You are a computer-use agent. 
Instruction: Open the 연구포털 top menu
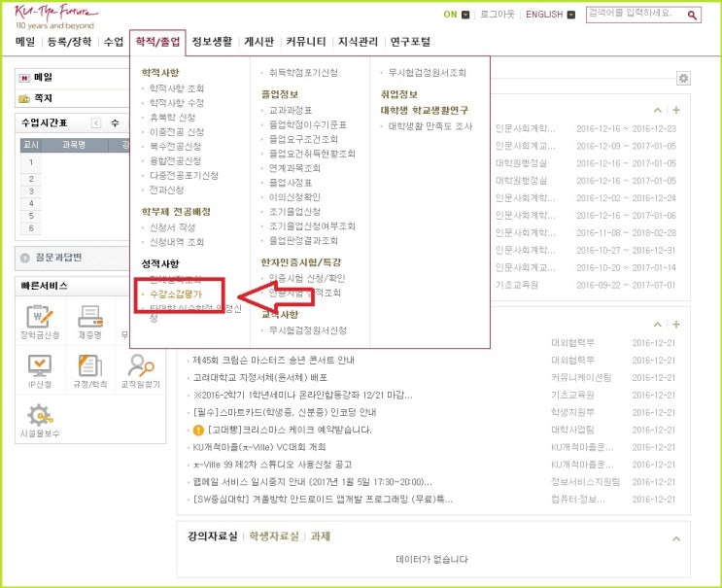410,42
